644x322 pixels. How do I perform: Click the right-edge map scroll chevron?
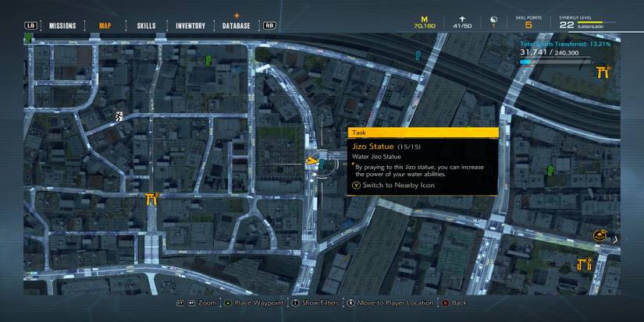(615, 239)
